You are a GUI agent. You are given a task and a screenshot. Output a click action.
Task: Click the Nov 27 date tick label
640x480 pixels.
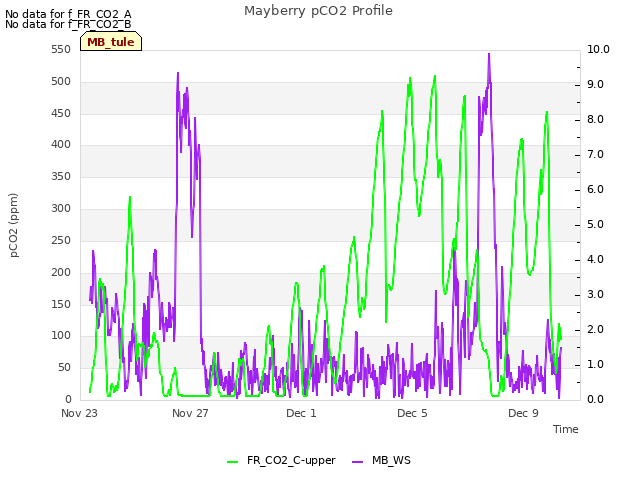click(190, 413)
